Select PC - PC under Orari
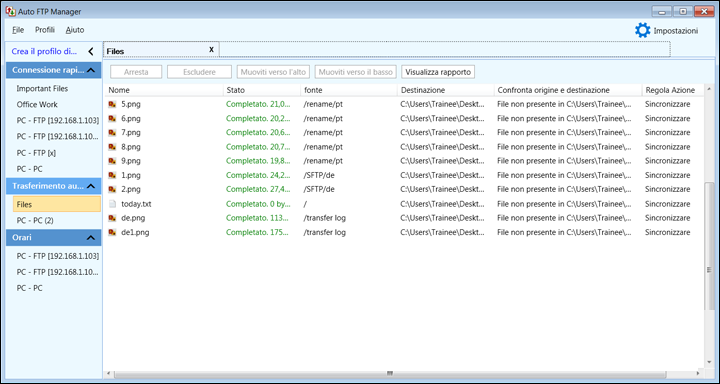Image resolution: width=720 pixels, height=384 pixels. [29, 288]
